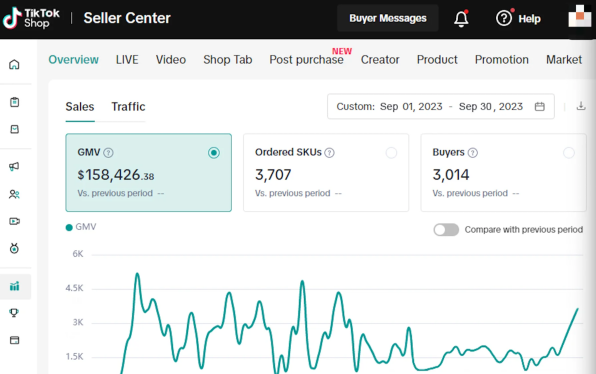Click the Help link in header
The width and height of the screenshot is (596, 374).
coord(529,19)
